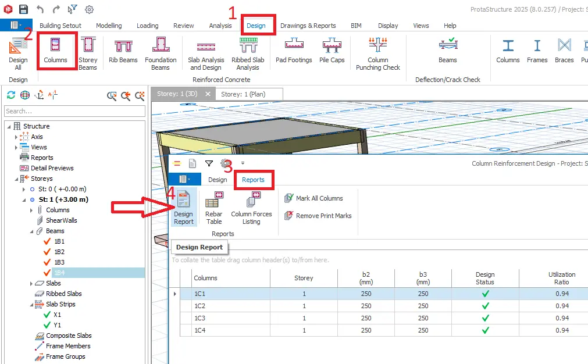Toggle the check mark on beam 1B2

[47, 252]
